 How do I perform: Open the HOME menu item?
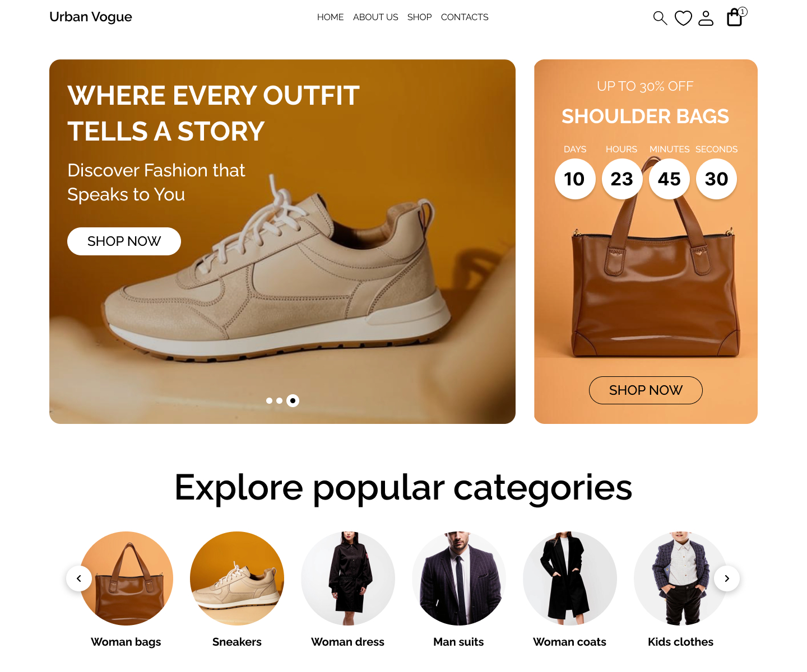(330, 17)
